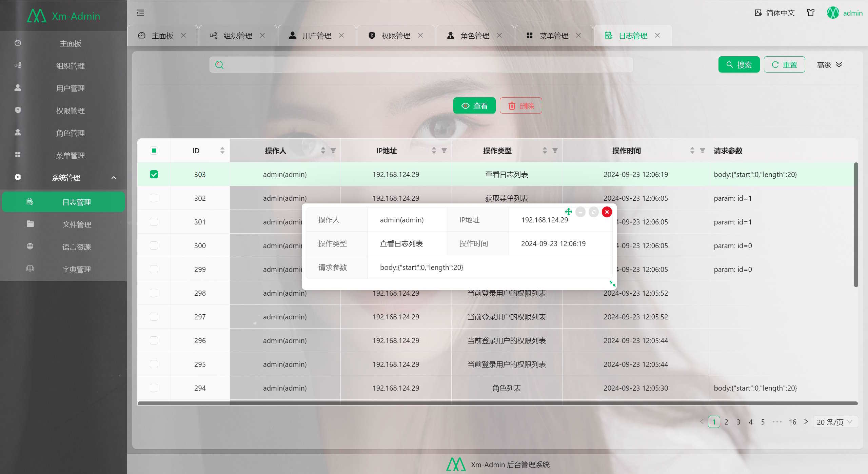Toggle the select-all checkbox in table header
868x474 pixels.
[x=154, y=151]
